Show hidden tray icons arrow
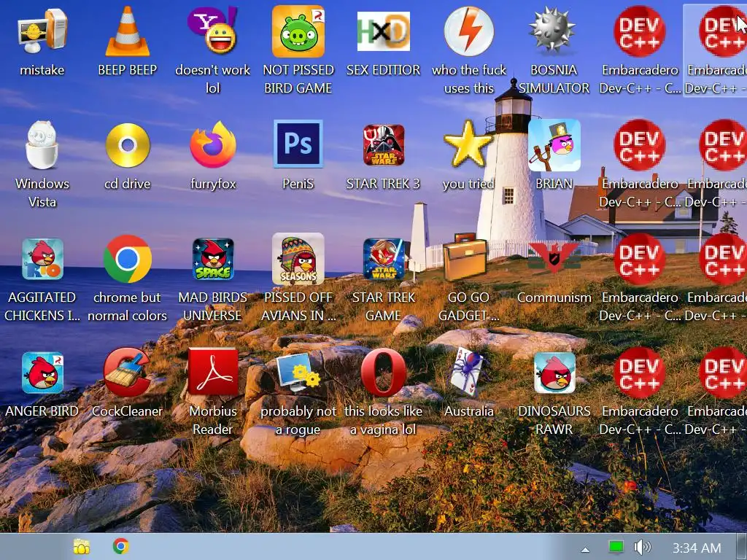 (585, 550)
